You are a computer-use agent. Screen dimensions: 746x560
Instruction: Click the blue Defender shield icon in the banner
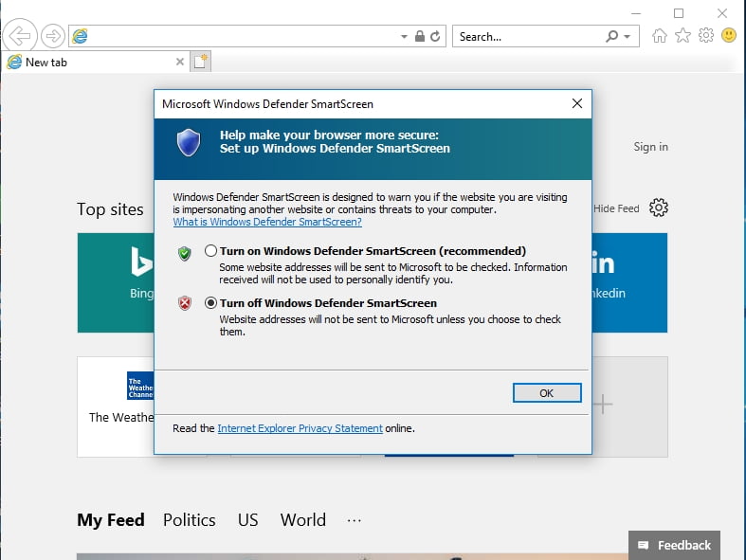point(189,142)
